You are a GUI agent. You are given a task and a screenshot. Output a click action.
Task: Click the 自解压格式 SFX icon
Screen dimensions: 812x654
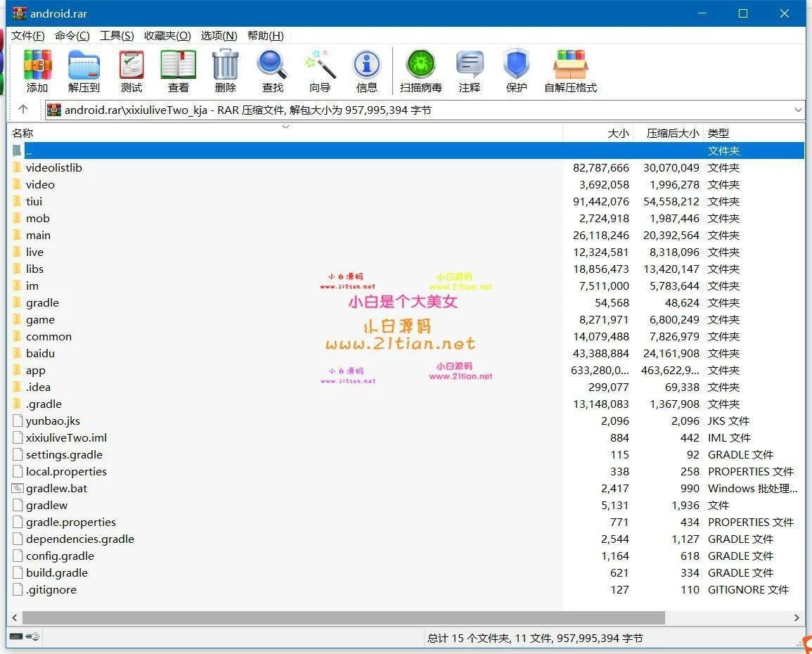(x=570, y=65)
